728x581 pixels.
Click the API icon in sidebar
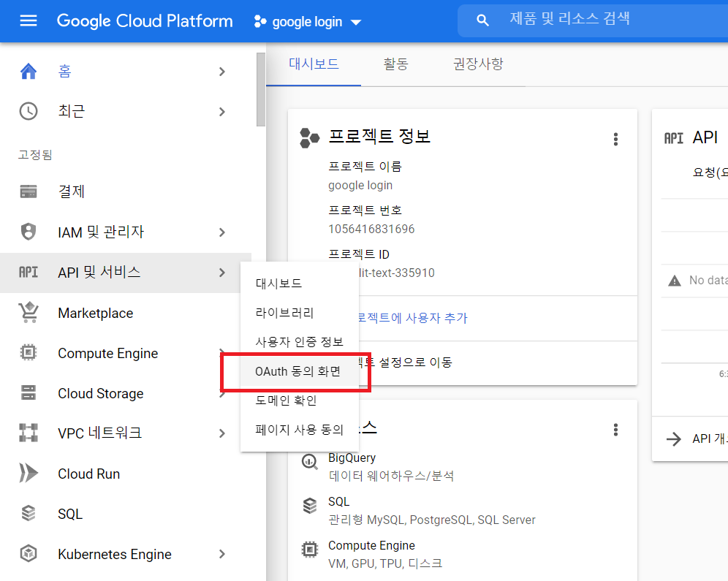[29, 272]
